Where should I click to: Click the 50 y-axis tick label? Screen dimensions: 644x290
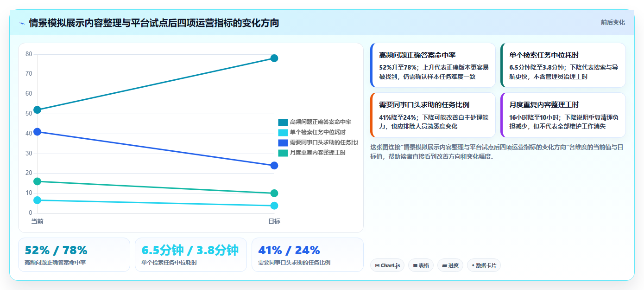click(29, 113)
